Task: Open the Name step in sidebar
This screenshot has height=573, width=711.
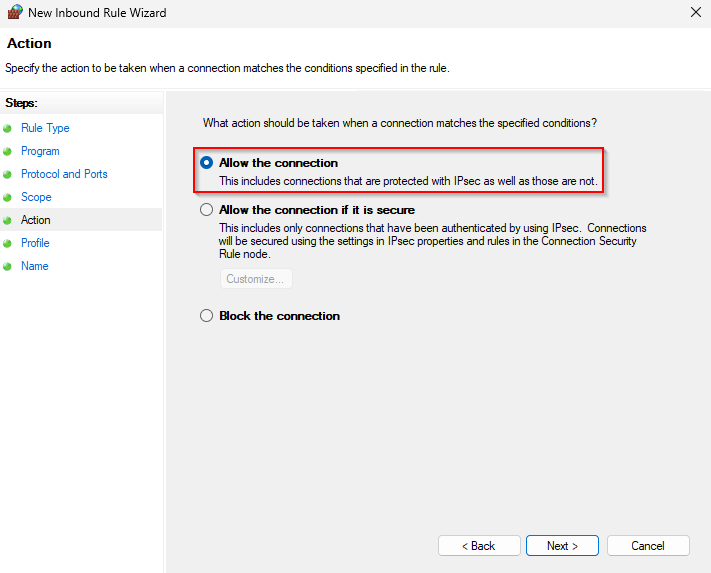Action: [x=34, y=266]
